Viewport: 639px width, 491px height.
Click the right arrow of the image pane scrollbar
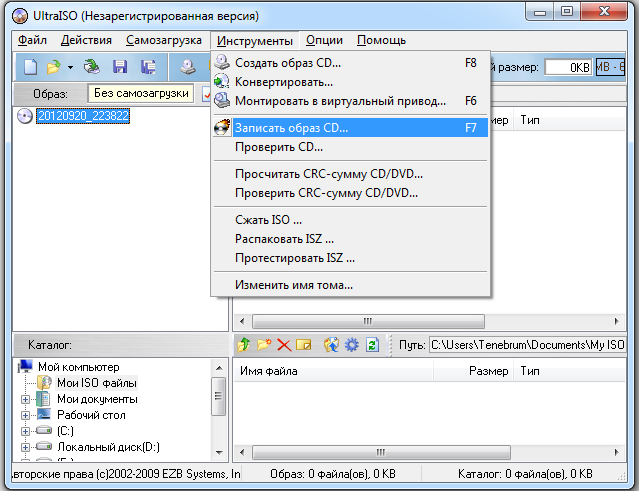pyautogui.click(x=617, y=321)
